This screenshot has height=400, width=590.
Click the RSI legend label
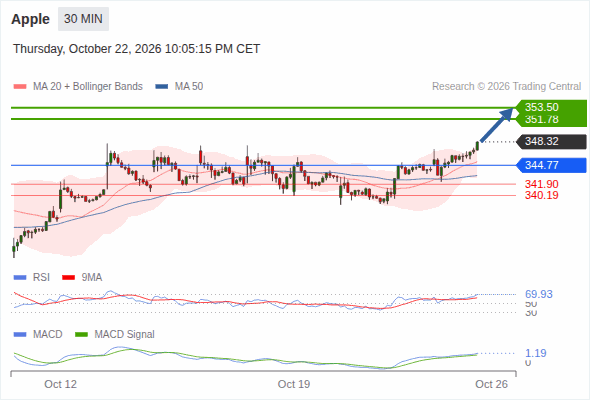pyautogui.click(x=41, y=278)
